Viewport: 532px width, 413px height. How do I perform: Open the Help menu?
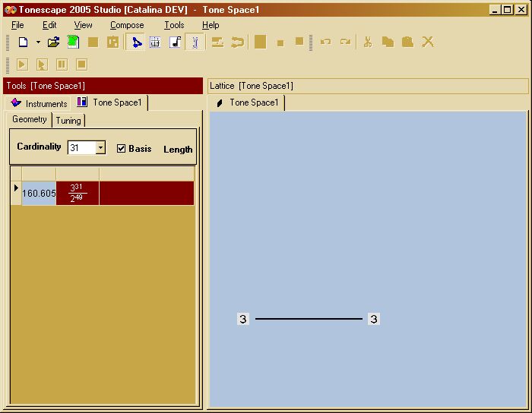pyautogui.click(x=211, y=25)
